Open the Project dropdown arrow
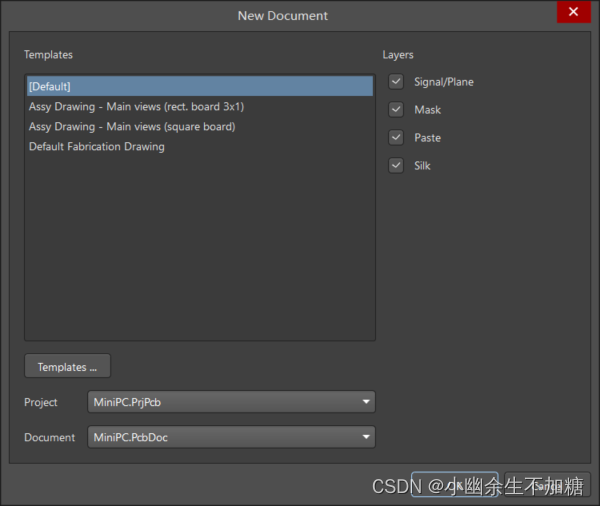The width and height of the screenshot is (600, 506). tap(364, 403)
